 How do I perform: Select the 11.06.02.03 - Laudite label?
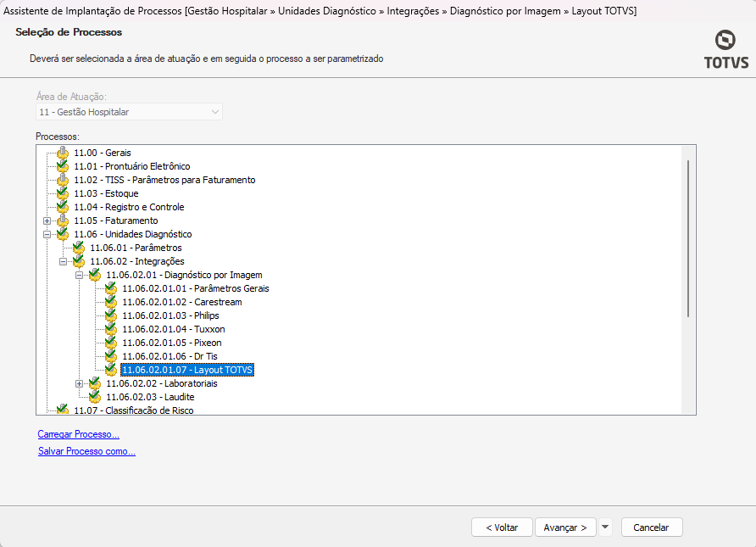coord(150,397)
